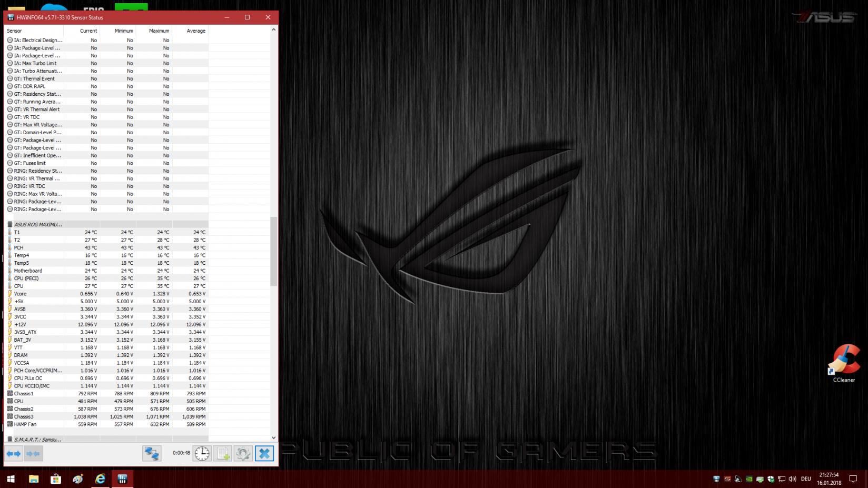Select the +12V voltage row
The image size is (868, 488).
106,324
